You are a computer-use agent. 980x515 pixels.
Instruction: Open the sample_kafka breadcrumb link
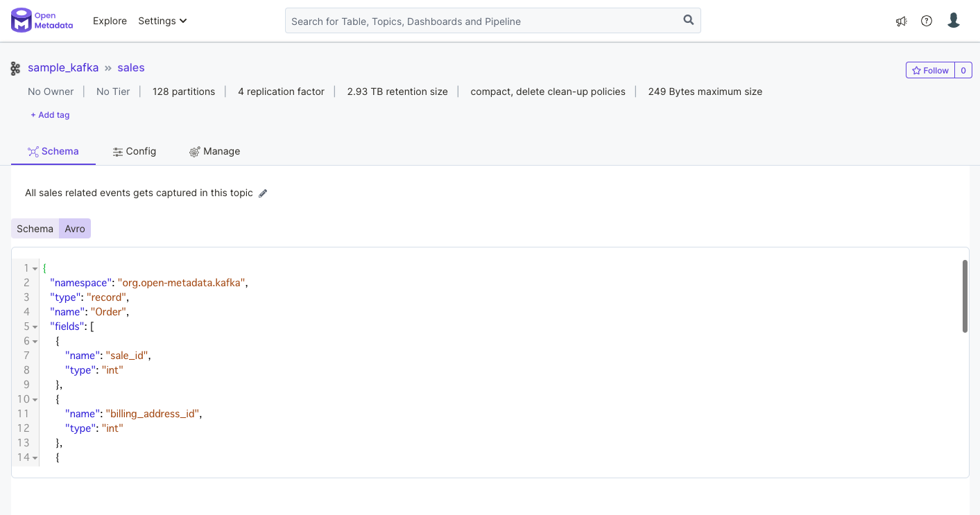63,68
